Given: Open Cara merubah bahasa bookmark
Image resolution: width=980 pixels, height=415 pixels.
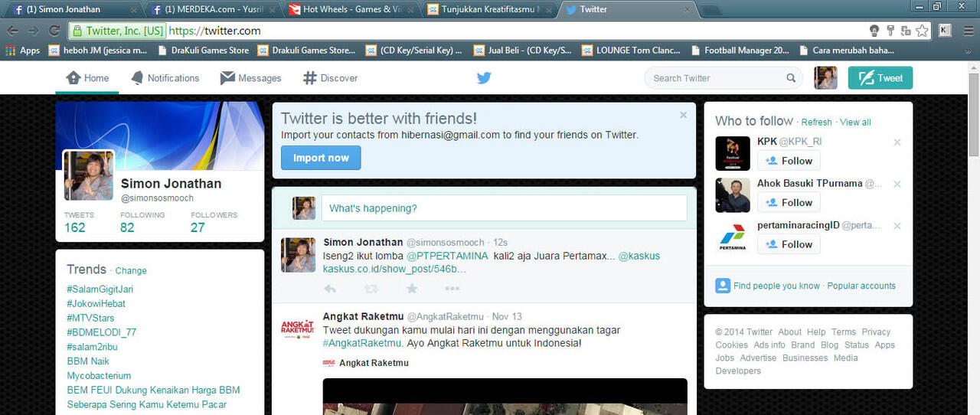Looking at the screenshot, I should [x=848, y=51].
